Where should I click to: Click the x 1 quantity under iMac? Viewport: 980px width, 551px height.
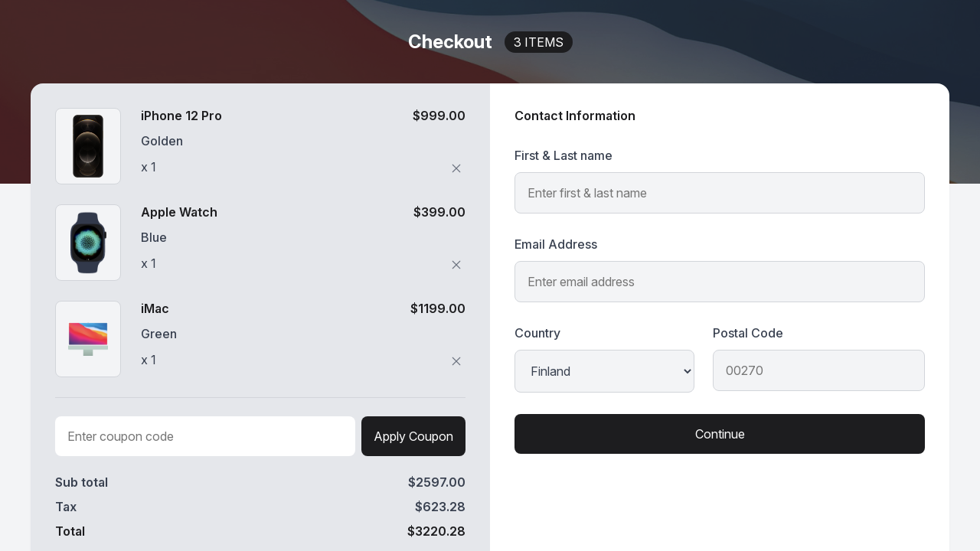pos(149,360)
